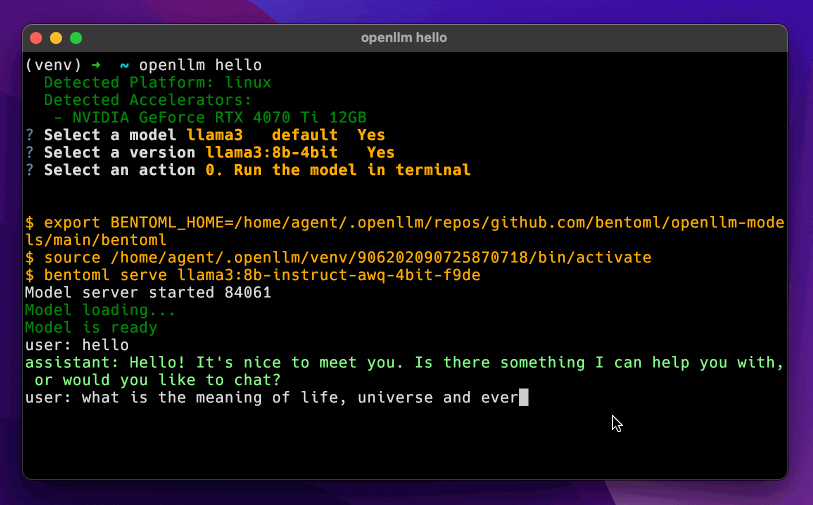This screenshot has height=505, width=813.
Task: Maximize the terminal with the green button
Action: click(x=76, y=38)
